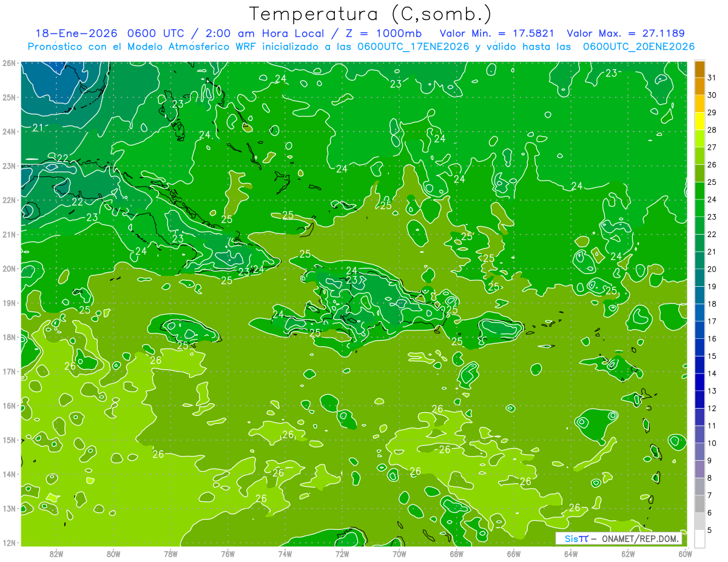Click the "82W" longitude axis label
This screenshot has width=728, height=562.
(56, 554)
